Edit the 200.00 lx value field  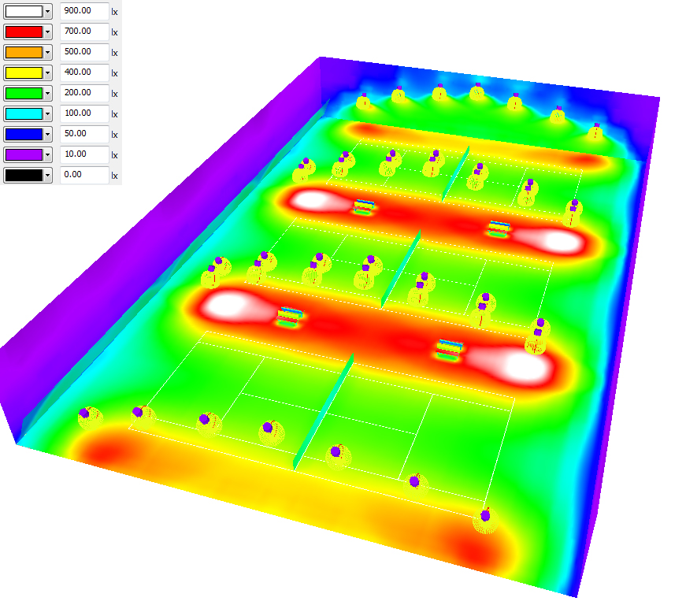pos(84,93)
